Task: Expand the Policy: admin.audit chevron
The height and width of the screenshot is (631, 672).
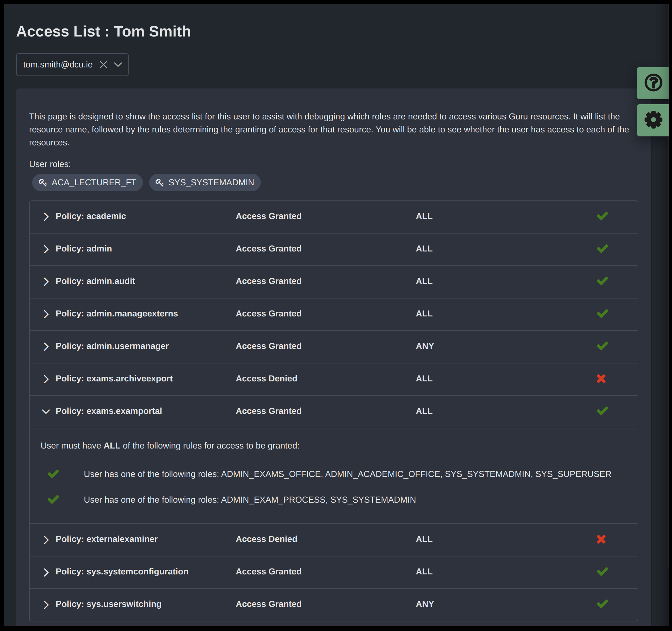Action: (46, 281)
